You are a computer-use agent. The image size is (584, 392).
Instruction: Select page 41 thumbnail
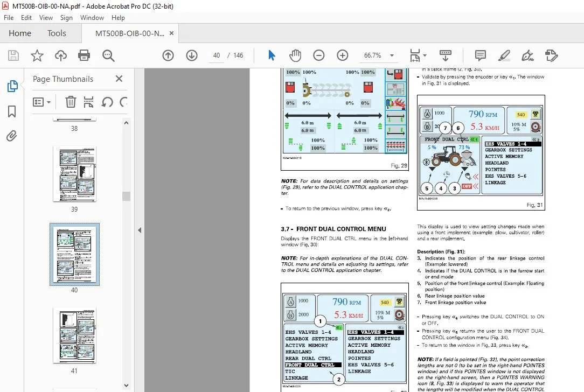click(74, 335)
